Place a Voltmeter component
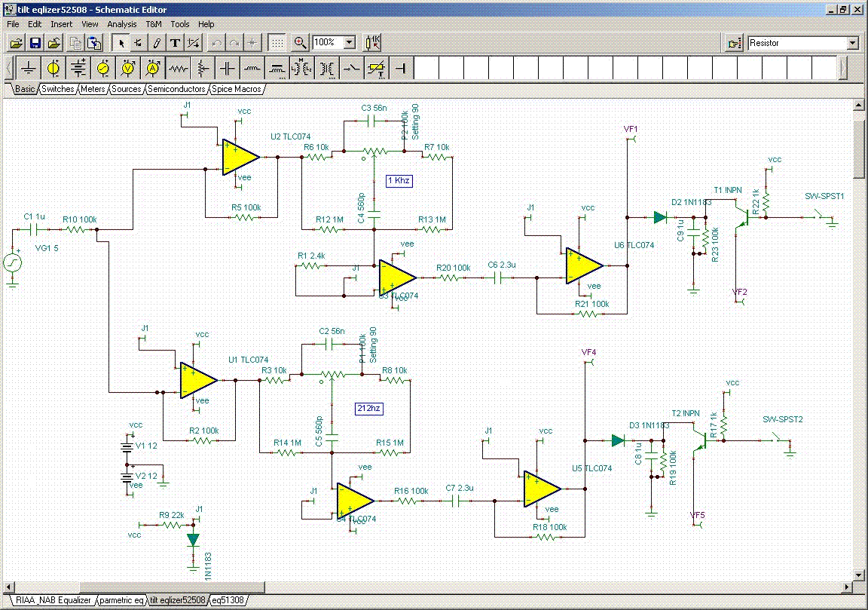868x610 pixels. click(128, 68)
